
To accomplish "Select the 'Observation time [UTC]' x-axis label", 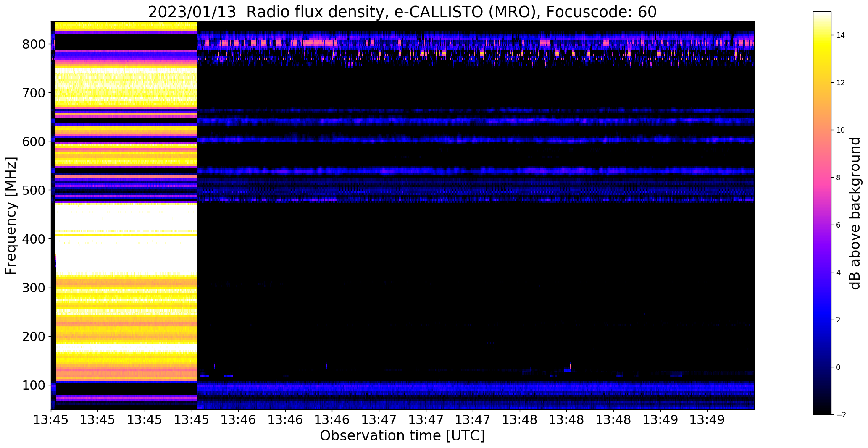I will point(402,435).
